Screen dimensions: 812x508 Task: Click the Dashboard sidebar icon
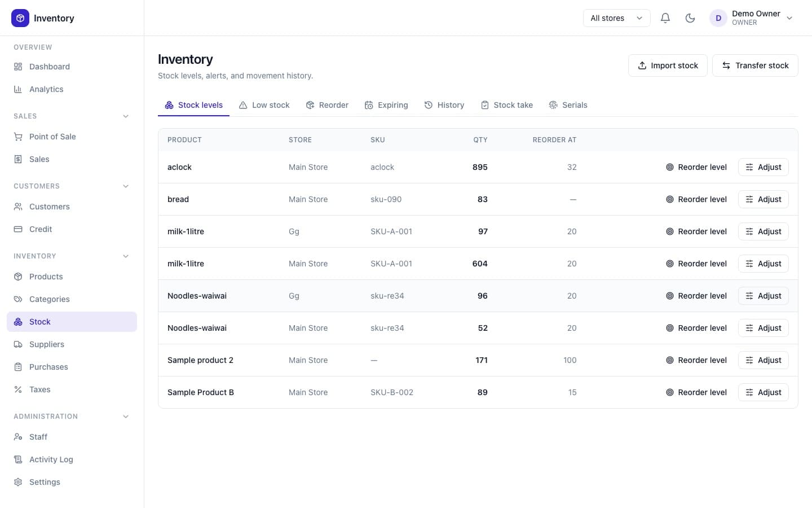pos(18,67)
